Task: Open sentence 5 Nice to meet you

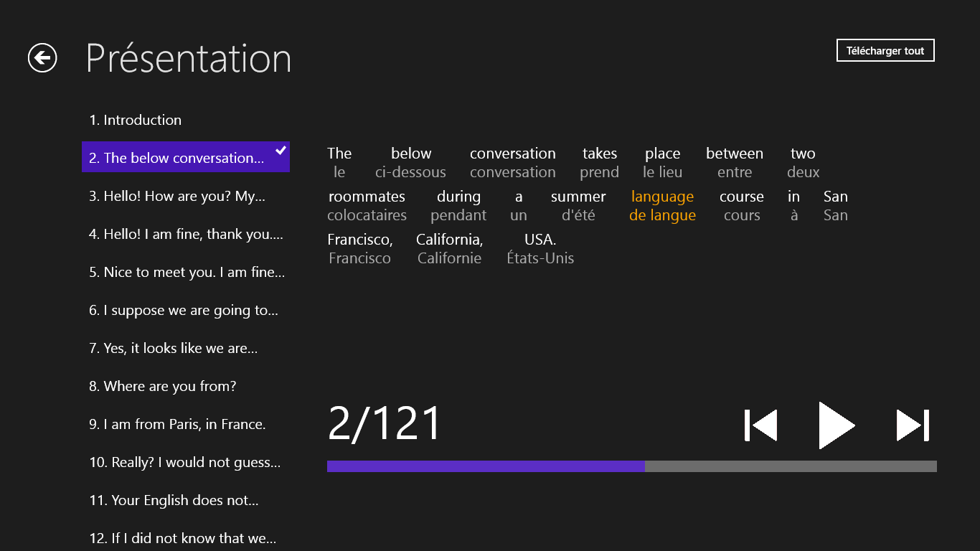Action: [x=187, y=272]
